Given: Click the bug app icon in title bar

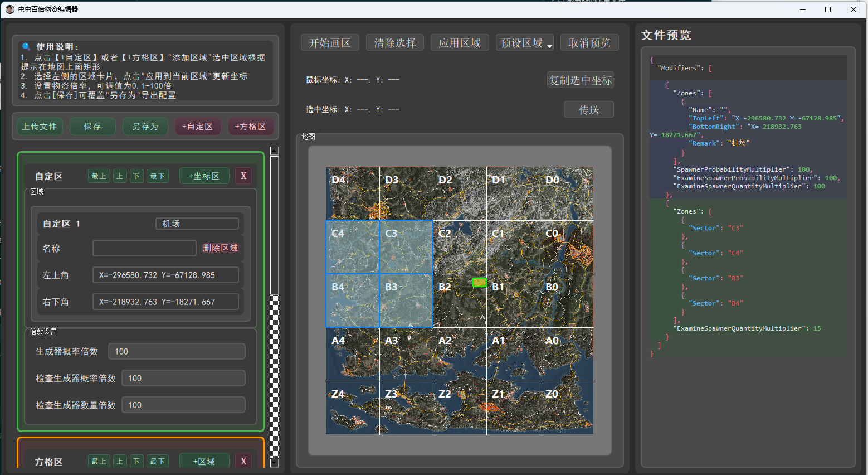Looking at the screenshot, I should pyautogui.click(x=9, y=9).
